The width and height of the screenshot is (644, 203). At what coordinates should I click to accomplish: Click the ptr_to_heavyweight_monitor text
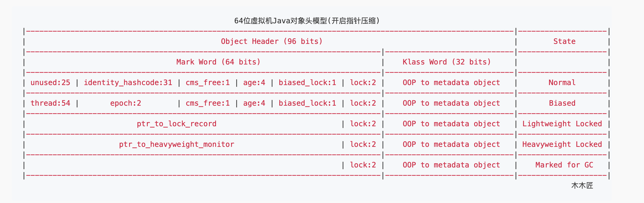click(176, 144)
